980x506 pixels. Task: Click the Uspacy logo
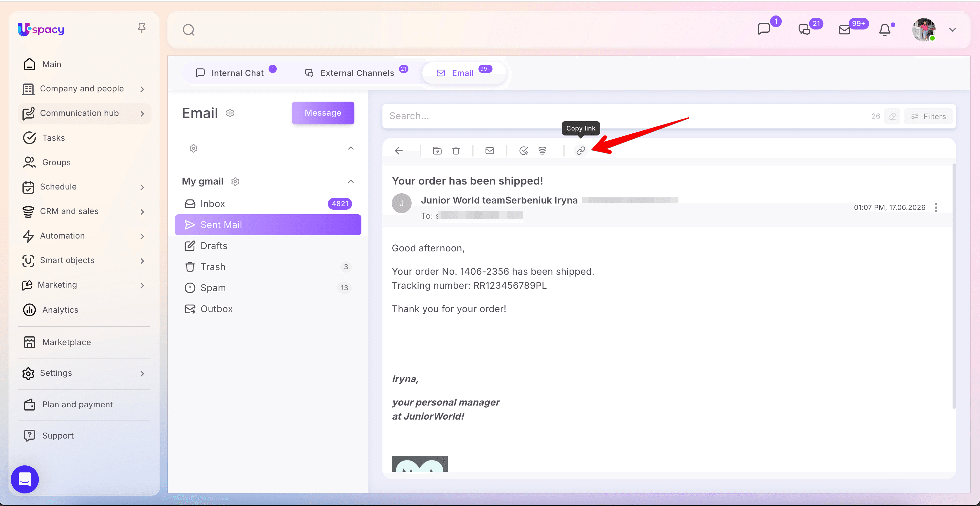(41, 29)
